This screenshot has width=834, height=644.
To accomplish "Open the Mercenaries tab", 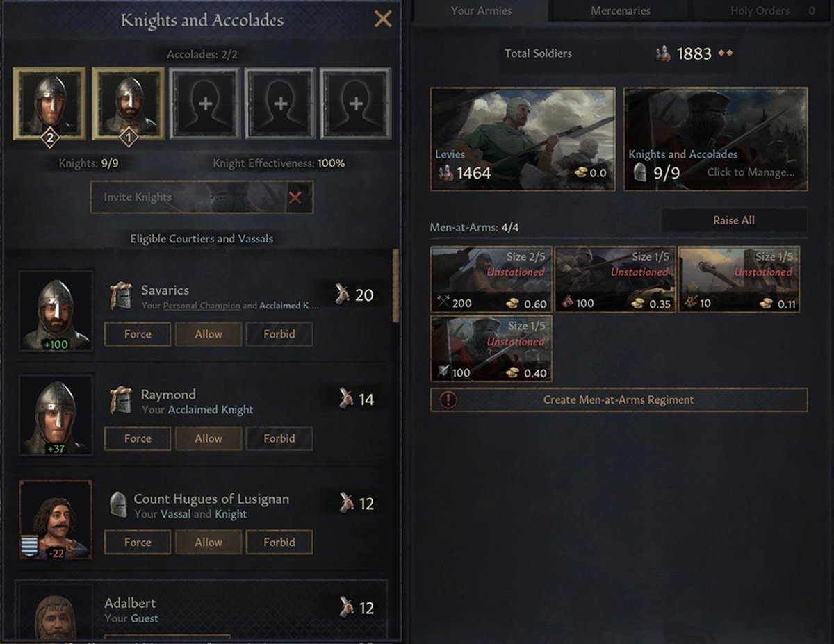I will point(621,10).
